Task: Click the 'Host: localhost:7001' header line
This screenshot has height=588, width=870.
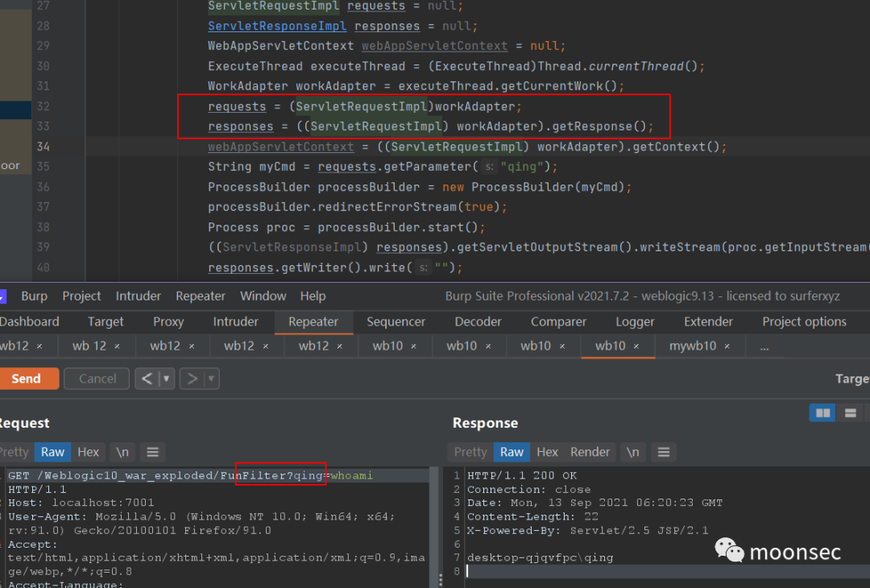Action: 81,503
